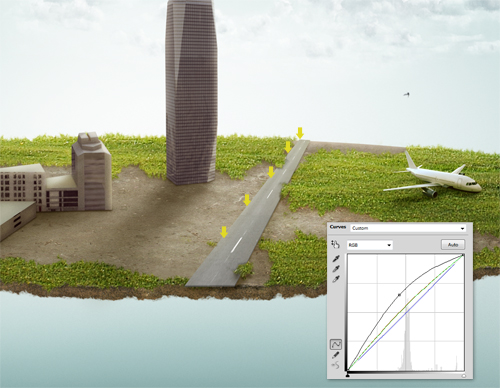Viewport: 500px width, 388px height.
Task: Pick the gray point eyedropper
Action: pos(336,269)
